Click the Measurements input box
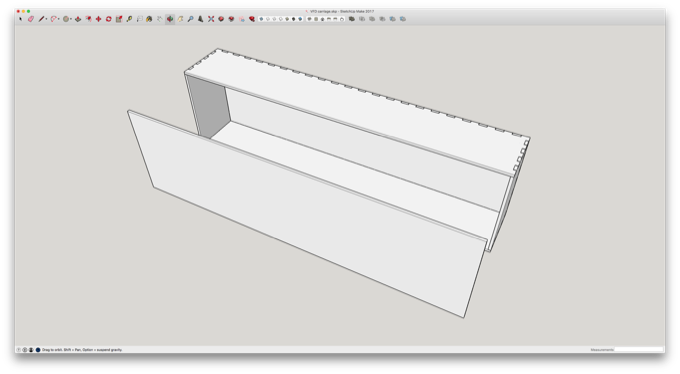This screenshot has width=680, height=374. pos(639,350)
